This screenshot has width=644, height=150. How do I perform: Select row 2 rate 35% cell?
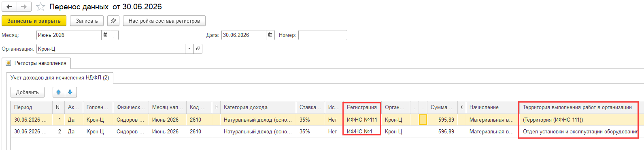(310, 131)
